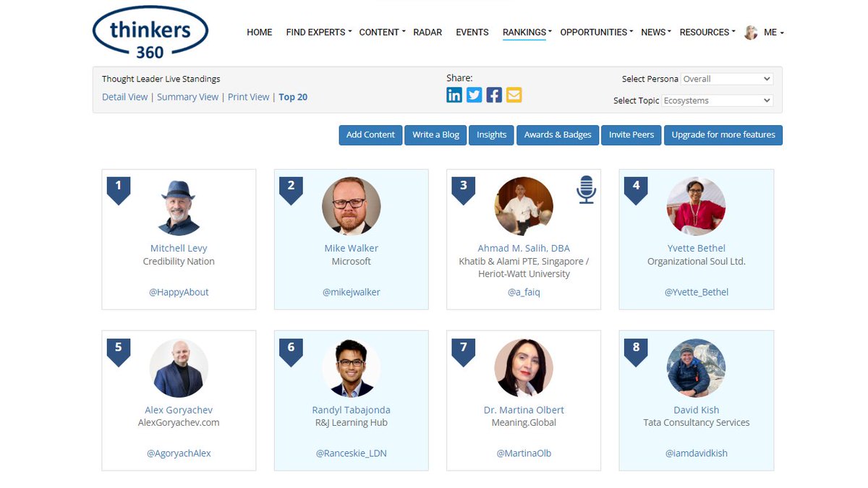Open Dr. Martina Olbert's name link

point(524,410)
